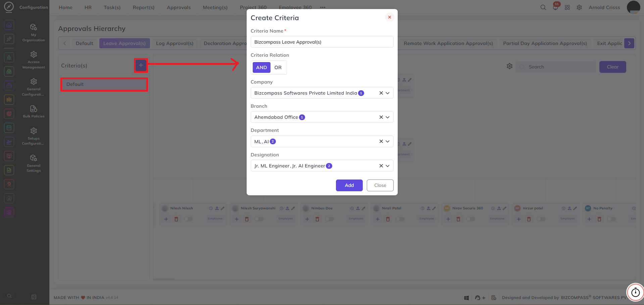Image resolution: width=644 pixels, height=305 pixels.
Task: Collapse the sidebar with bottom toggle icon
Action: pyautogui.click(x=34, y=297)
